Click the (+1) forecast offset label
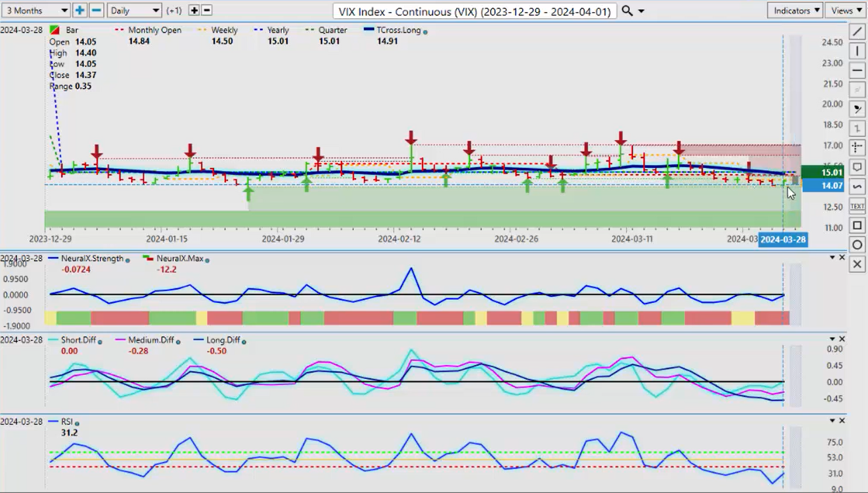The width and height of the screenshot is (868, 493). (x=174, y=11)
